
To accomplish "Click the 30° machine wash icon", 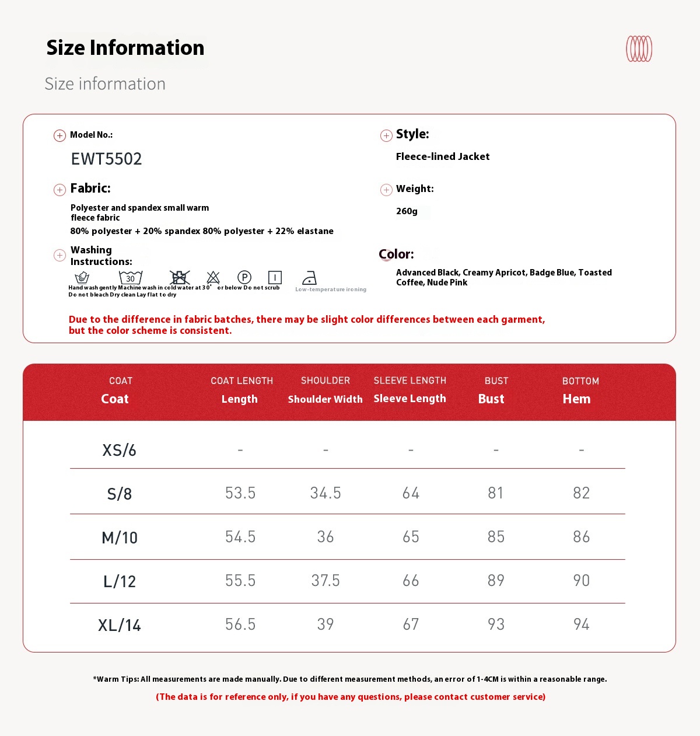I will point(131,277).
